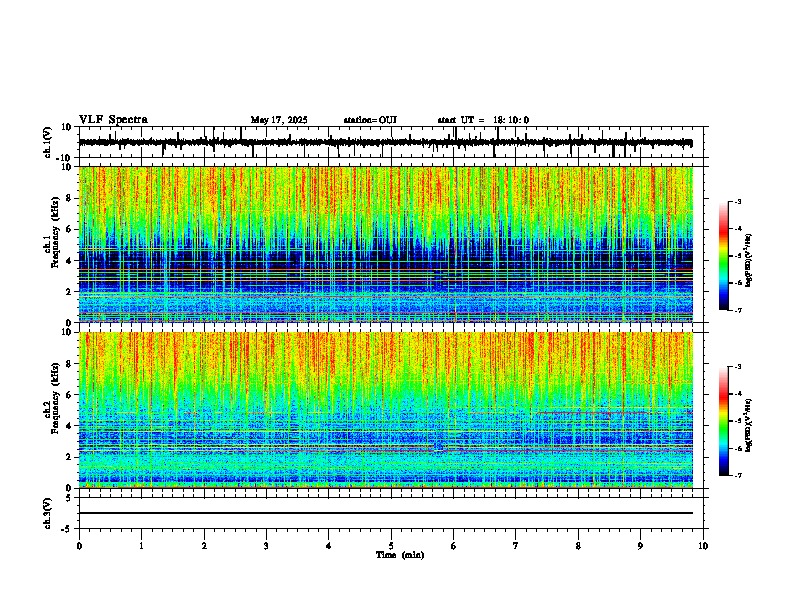Click the time axis tick label "9"

tap(640, 546)
